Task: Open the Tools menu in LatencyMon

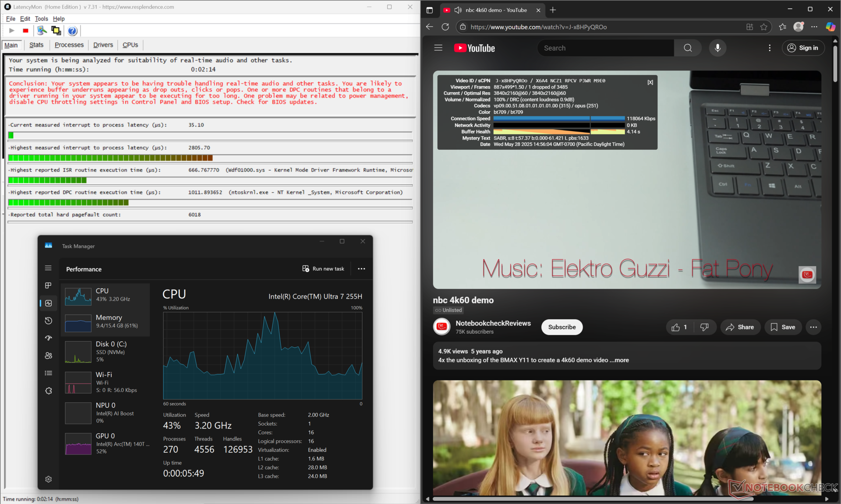Action: click(41, 19)
